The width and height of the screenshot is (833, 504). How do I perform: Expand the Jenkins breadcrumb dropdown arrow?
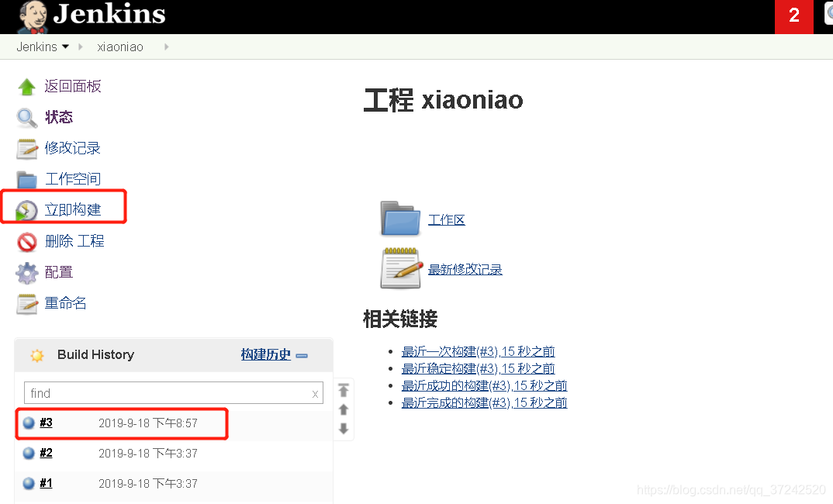(x=65, y=47)
